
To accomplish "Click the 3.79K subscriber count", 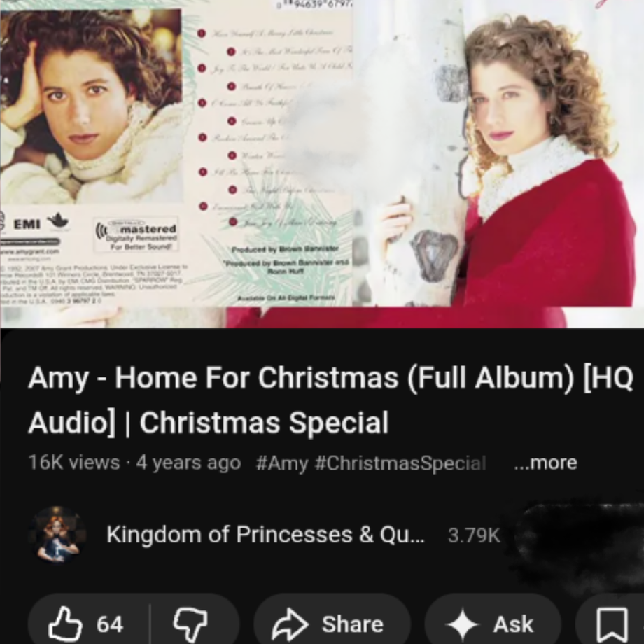I will click(x=474, y=535).
